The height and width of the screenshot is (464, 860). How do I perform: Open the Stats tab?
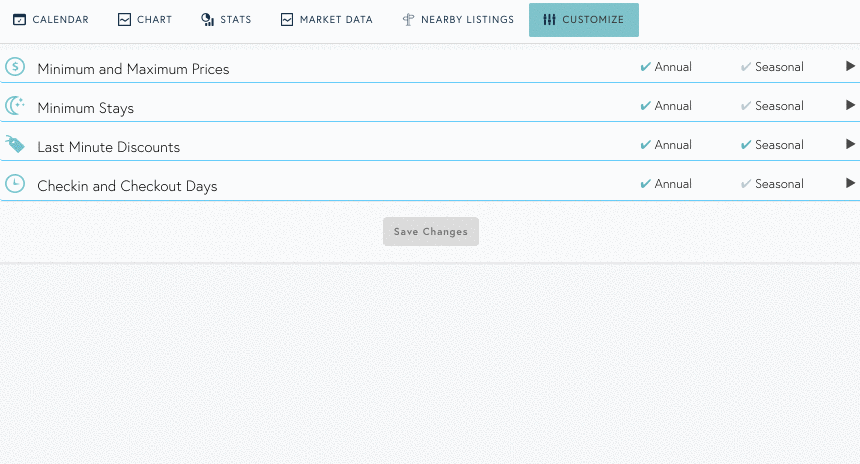(x=226, y=20)
